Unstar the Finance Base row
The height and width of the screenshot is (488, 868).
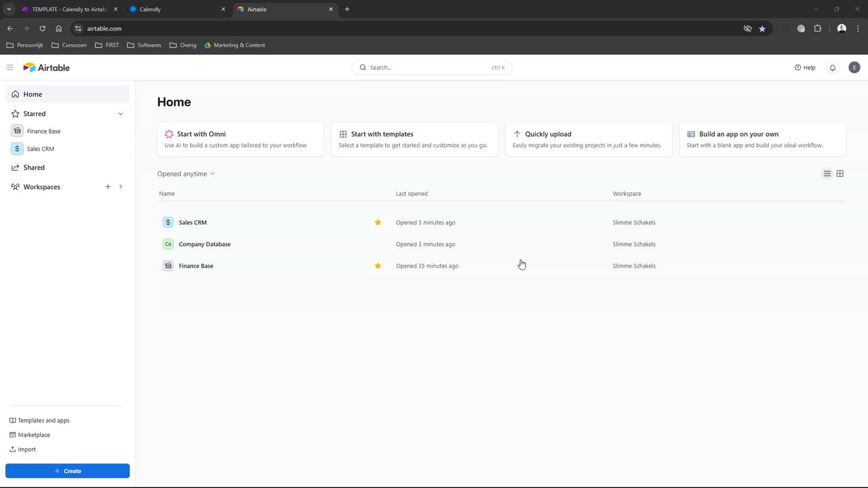tap(378, 266)
